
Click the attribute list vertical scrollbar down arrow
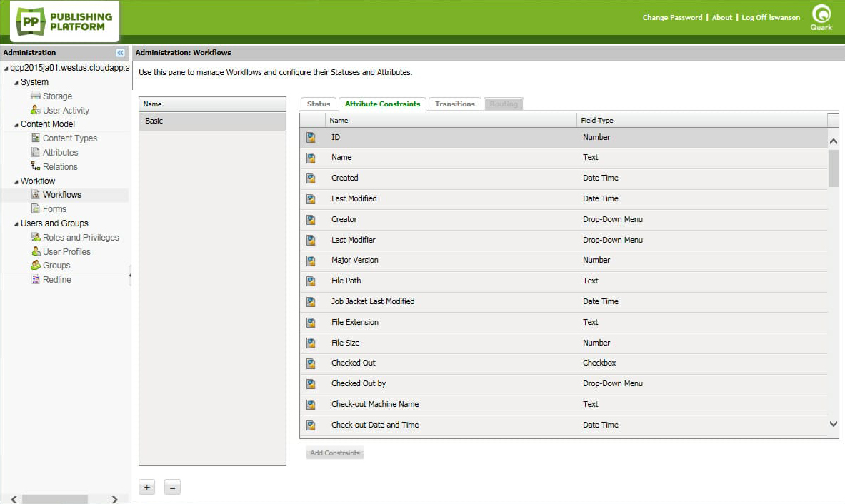coord(833,424)
